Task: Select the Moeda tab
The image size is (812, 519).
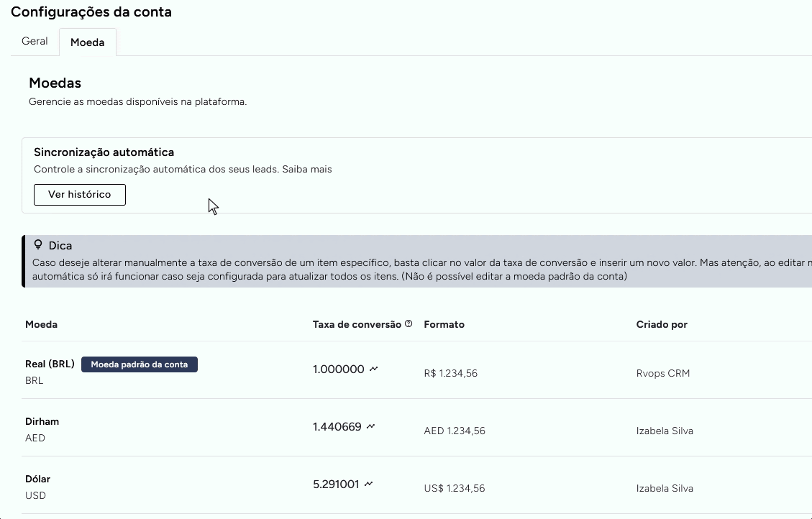Action: tap(87, 42)
